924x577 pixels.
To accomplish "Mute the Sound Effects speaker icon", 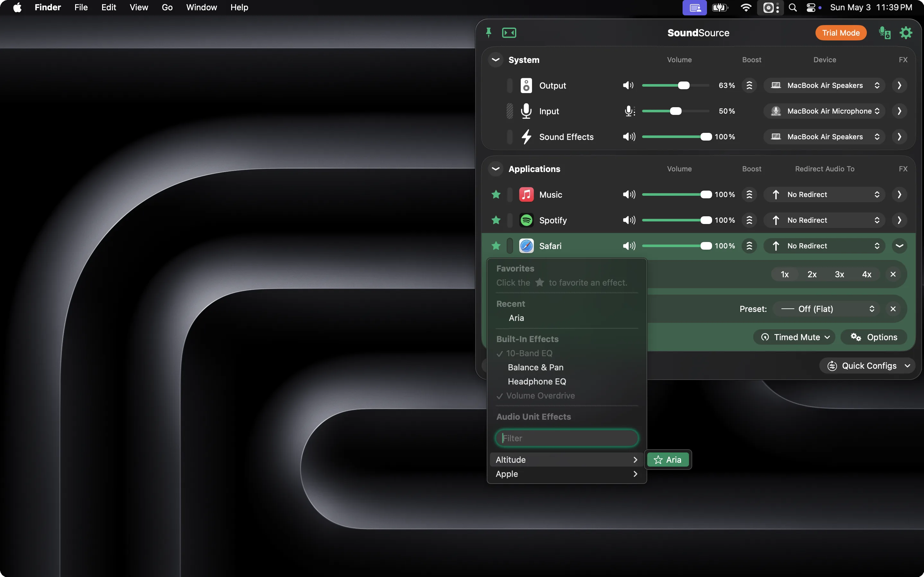I will pos(629,137).
